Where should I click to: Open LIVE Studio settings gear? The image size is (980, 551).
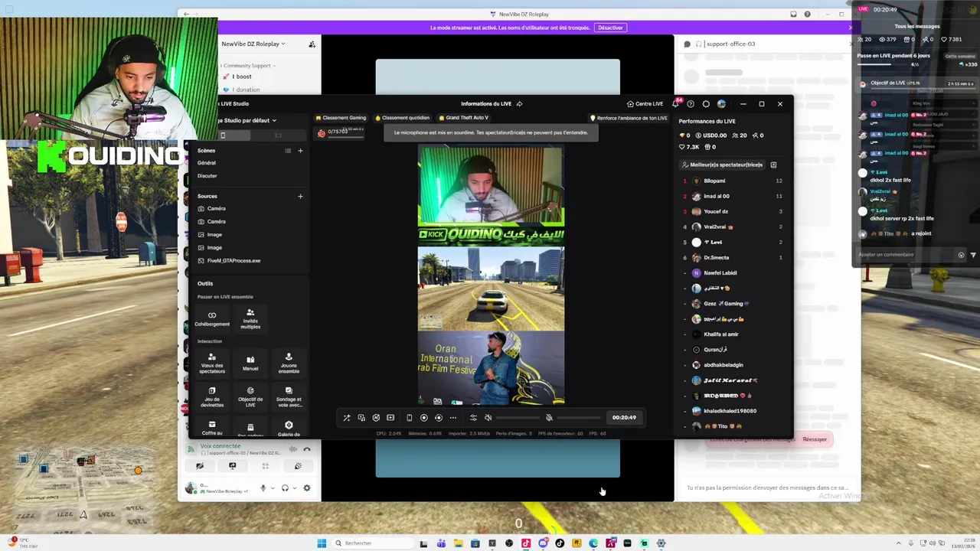pos(706,104)
